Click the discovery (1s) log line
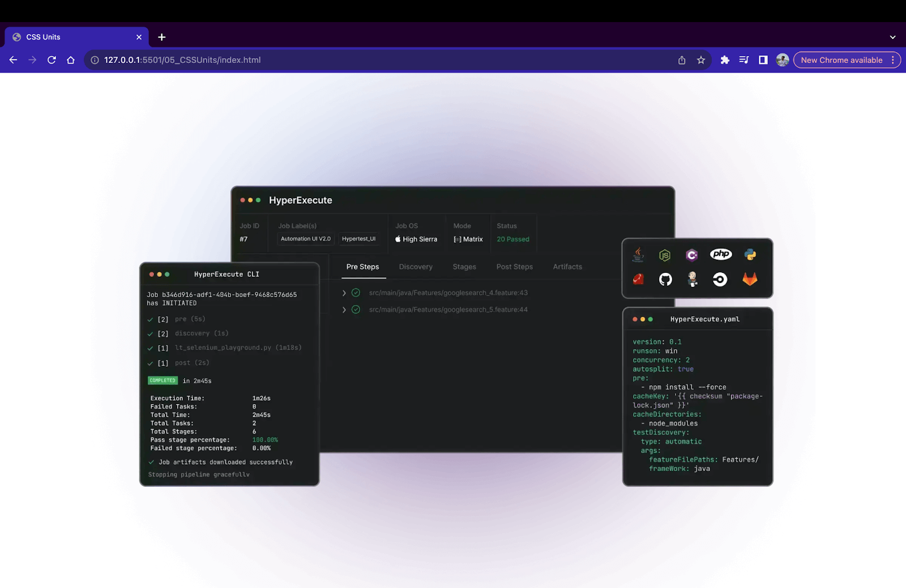 coord(202,333)
